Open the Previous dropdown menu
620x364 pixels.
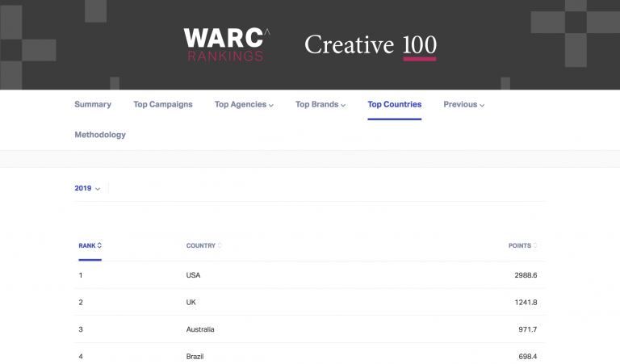point(464,104)
